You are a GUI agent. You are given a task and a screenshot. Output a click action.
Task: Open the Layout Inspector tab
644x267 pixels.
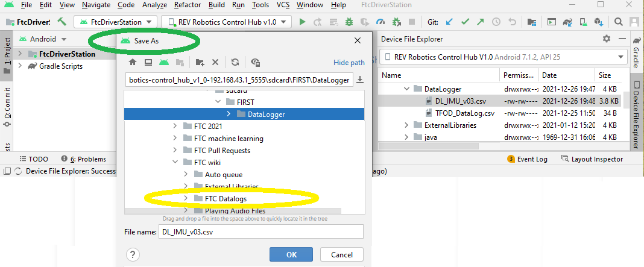tap(592, 159)
